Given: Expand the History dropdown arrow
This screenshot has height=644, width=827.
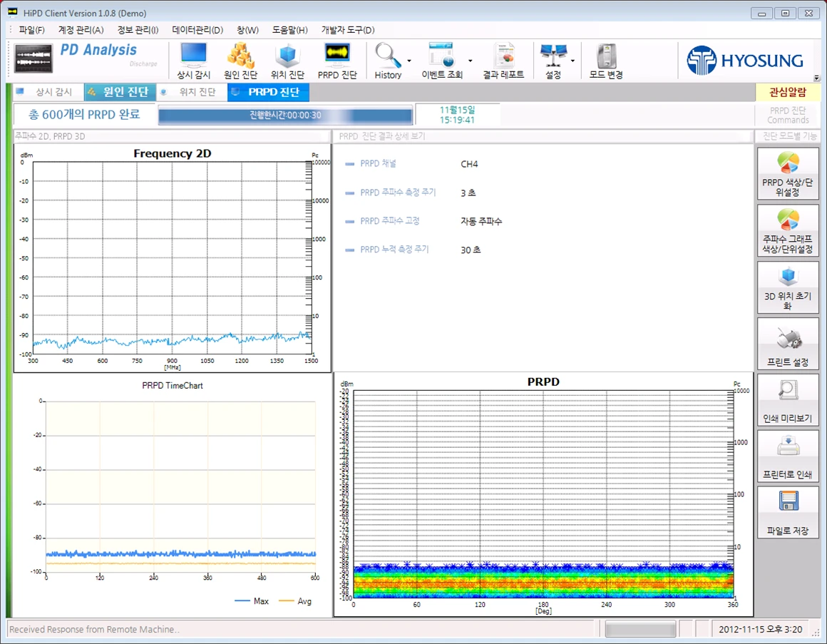Looking at the screenshot, I should pos(409,61).
